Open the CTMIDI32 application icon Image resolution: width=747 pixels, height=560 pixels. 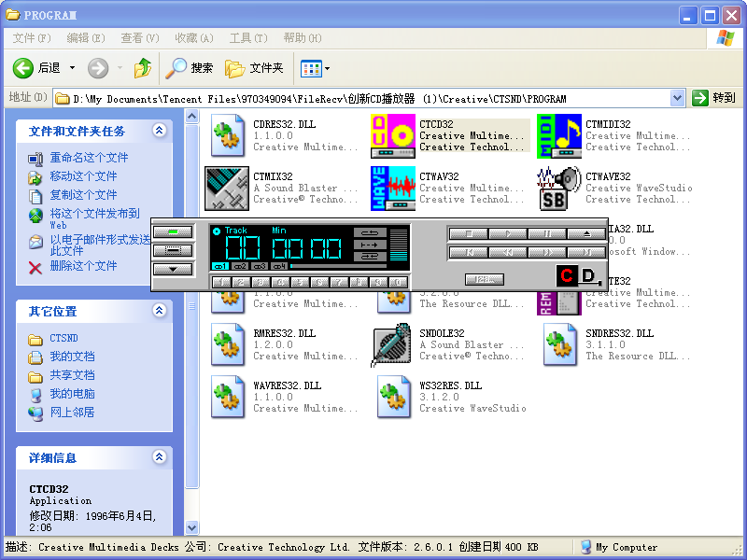tap(559, 136)
